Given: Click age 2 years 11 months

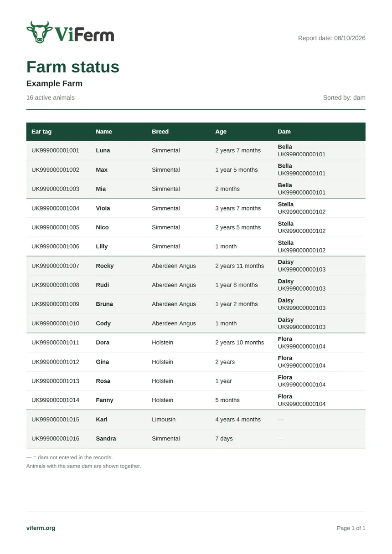Looking at the screenshot, I should tap(240, 266).
